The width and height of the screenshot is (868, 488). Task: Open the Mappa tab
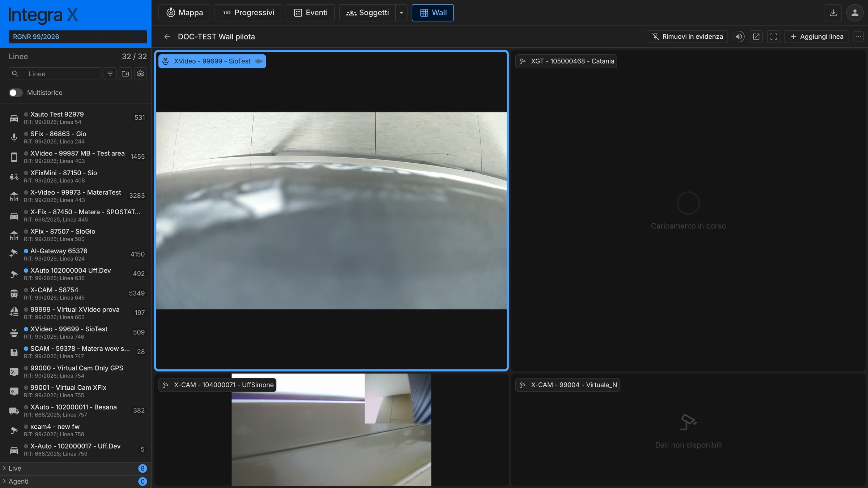[184, 13]
